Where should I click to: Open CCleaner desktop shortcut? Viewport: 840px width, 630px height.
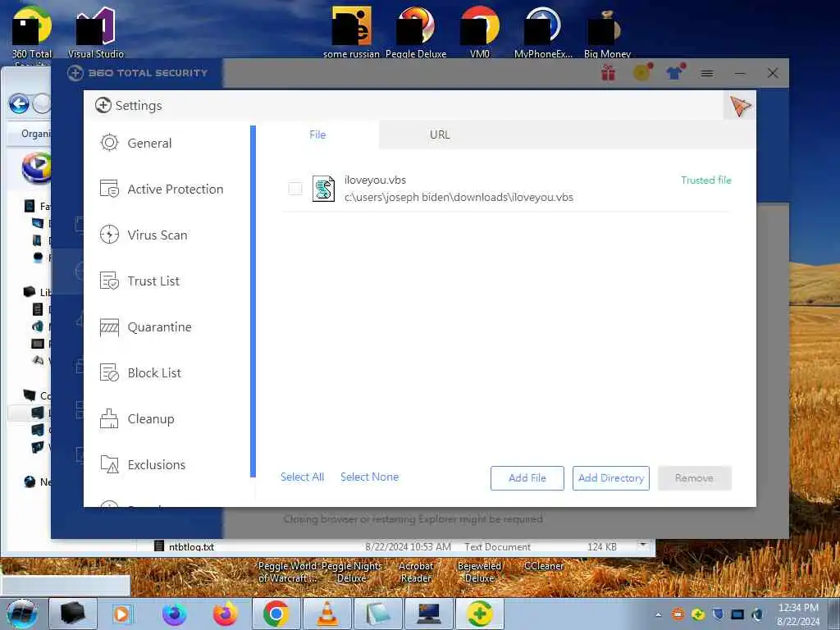pos(544,566)
